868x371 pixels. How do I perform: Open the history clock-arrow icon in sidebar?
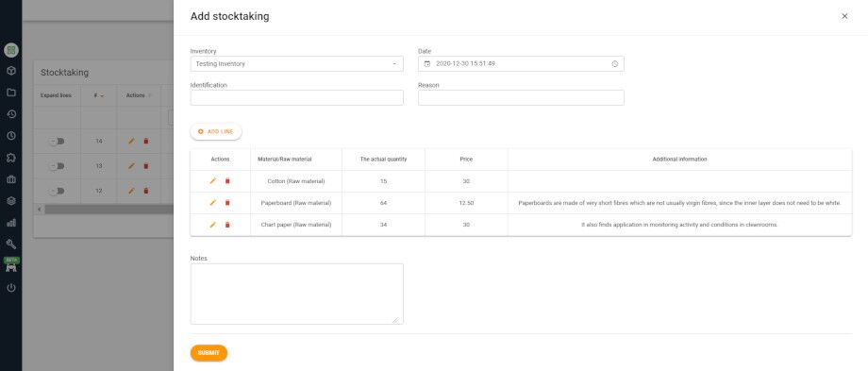pos(11,114)
